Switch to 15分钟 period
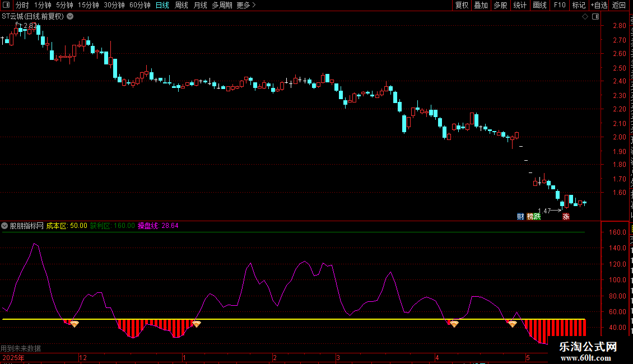Image resolution: width=633 pixels, height=364 pixels. 89,5
